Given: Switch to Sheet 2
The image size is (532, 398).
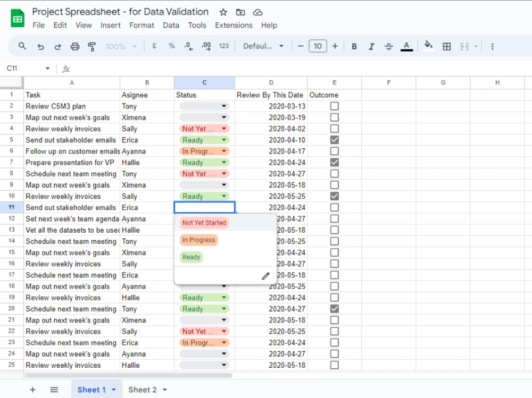Looking at the screenshot, I should tap(144, 389).
